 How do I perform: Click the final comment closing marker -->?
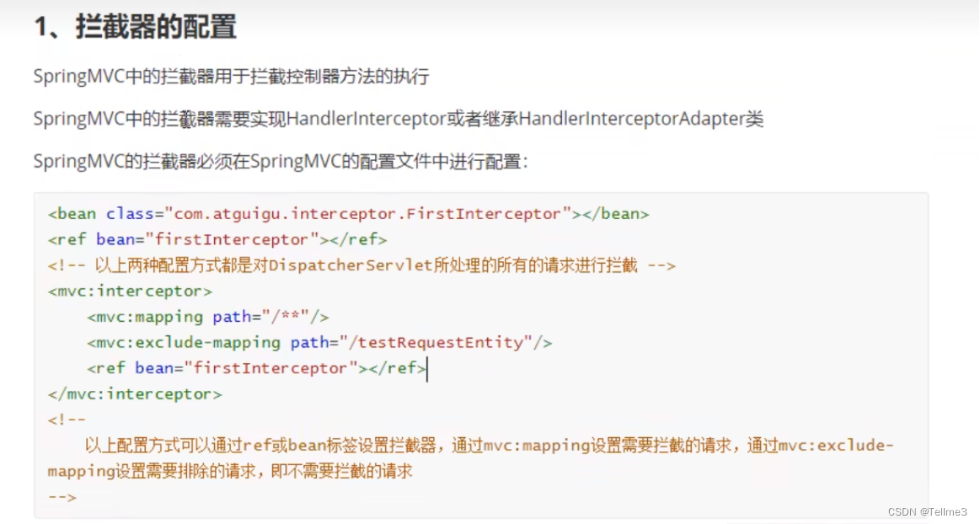coord(62,497)
